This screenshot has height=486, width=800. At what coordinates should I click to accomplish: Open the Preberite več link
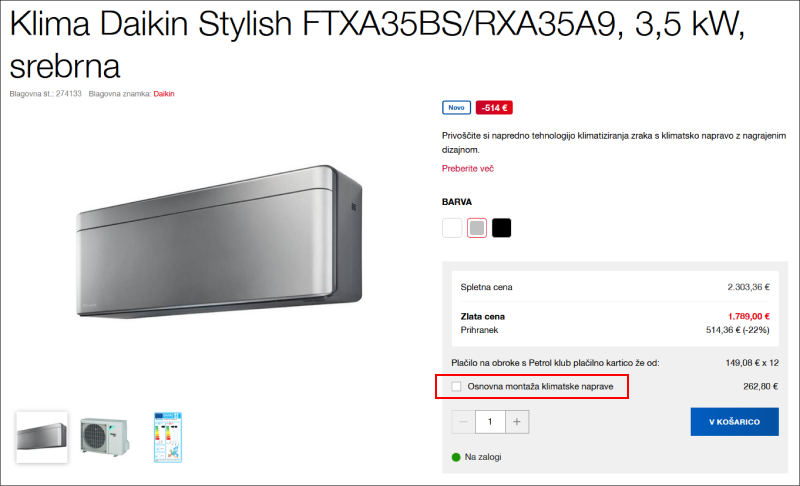468,169
